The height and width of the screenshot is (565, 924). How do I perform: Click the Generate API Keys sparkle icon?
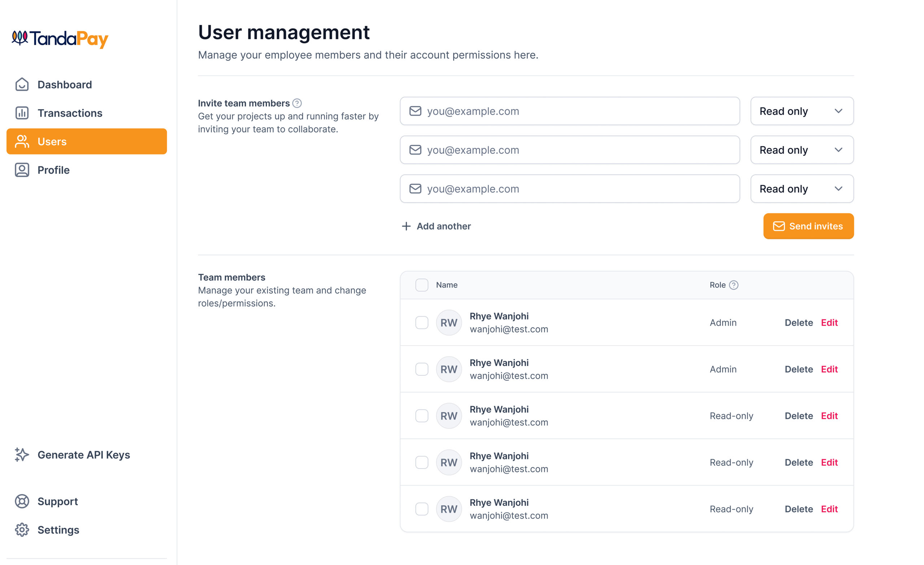tap(22, 455)
